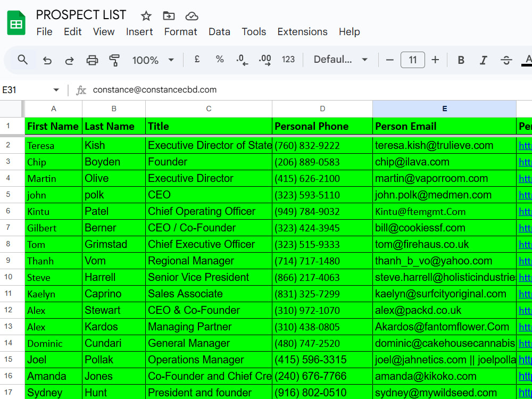Open the link in Chip Boyden's row
Screen dimensions: 532x399
[525, 162]
